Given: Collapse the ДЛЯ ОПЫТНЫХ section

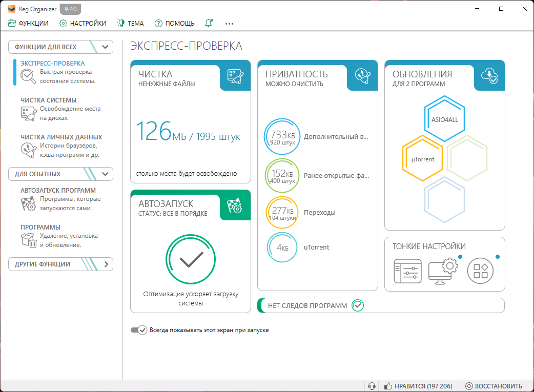Looking at the screenshot, I should [106, 174].
